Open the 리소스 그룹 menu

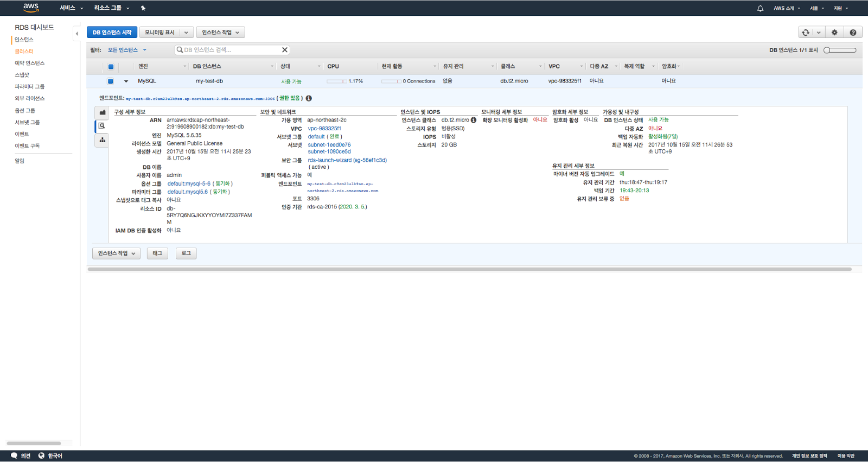[x=112, y=8]
